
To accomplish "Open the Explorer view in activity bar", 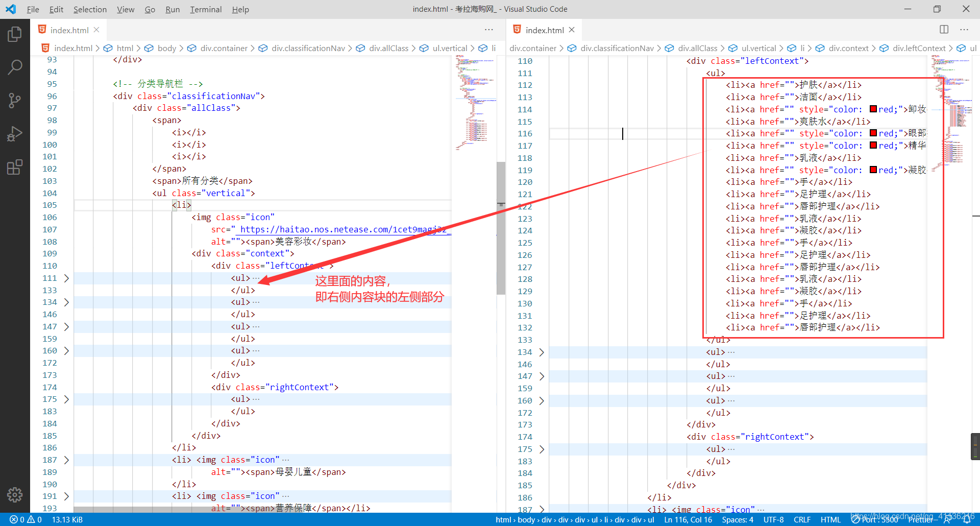I will (15, 34).
